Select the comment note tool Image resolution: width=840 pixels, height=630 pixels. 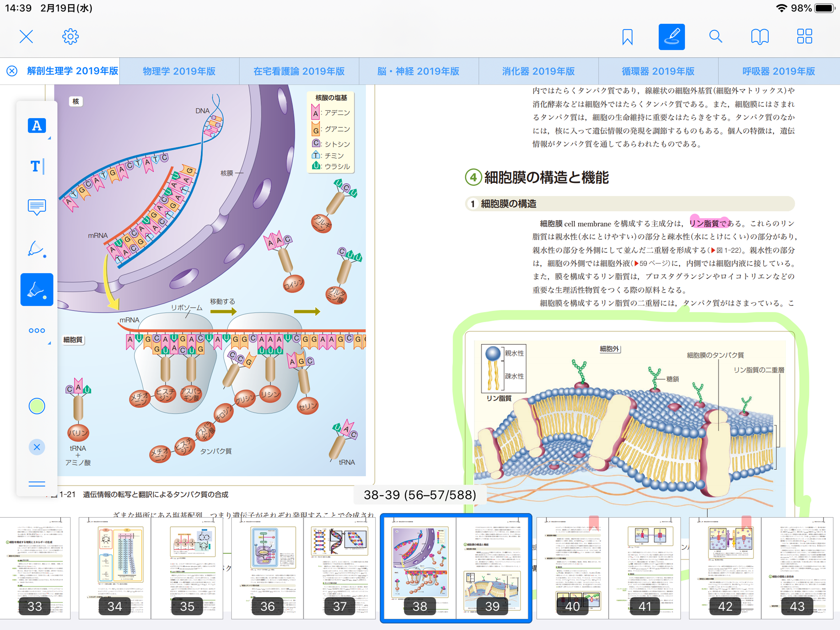click(x=37, y=207)
